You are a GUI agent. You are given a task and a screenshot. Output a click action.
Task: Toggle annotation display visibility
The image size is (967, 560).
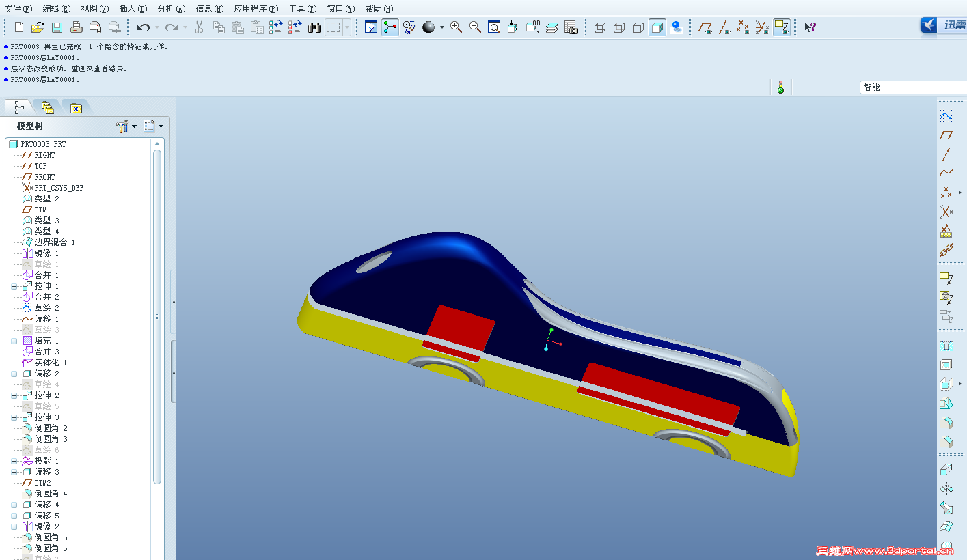pos(782,27)
